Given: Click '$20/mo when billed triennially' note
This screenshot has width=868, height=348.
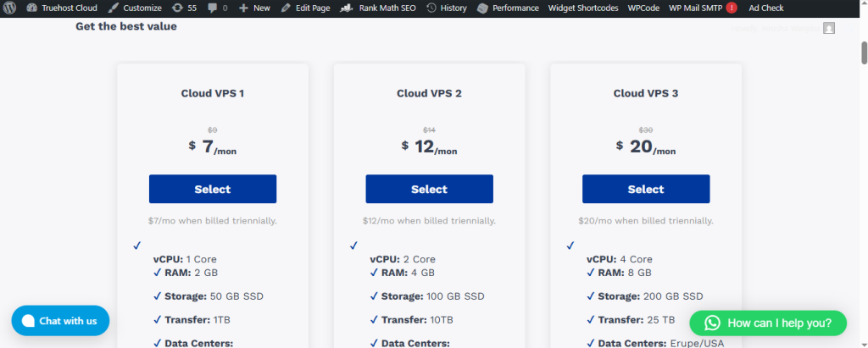Looking at the screenshot, I should [646, 221].
